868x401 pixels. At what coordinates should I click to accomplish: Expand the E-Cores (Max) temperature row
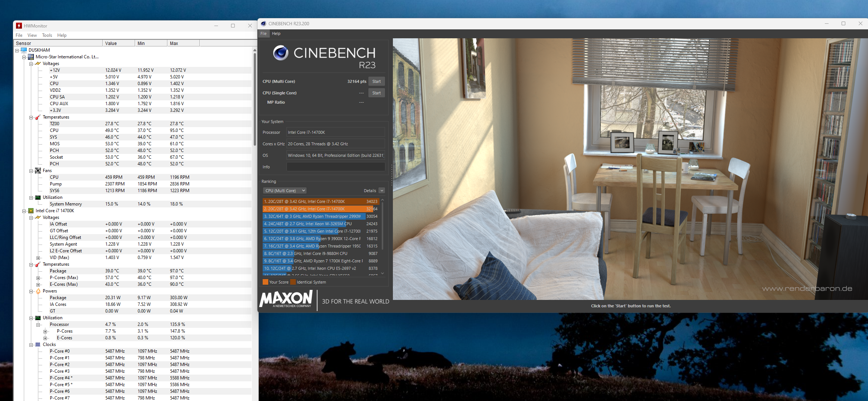[38, 284]
